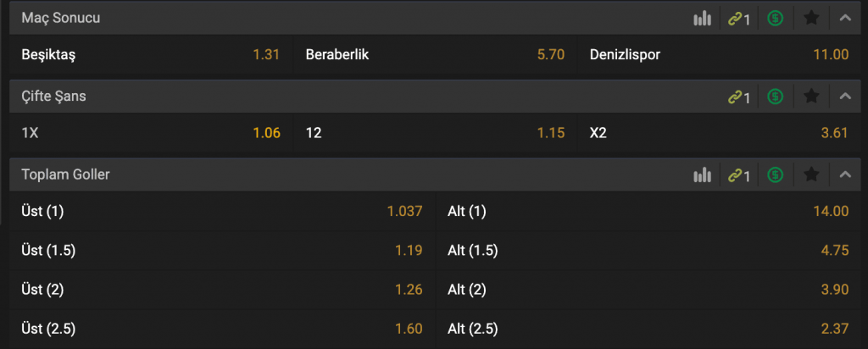Star the Toplam Goller market

pos(811,174)
